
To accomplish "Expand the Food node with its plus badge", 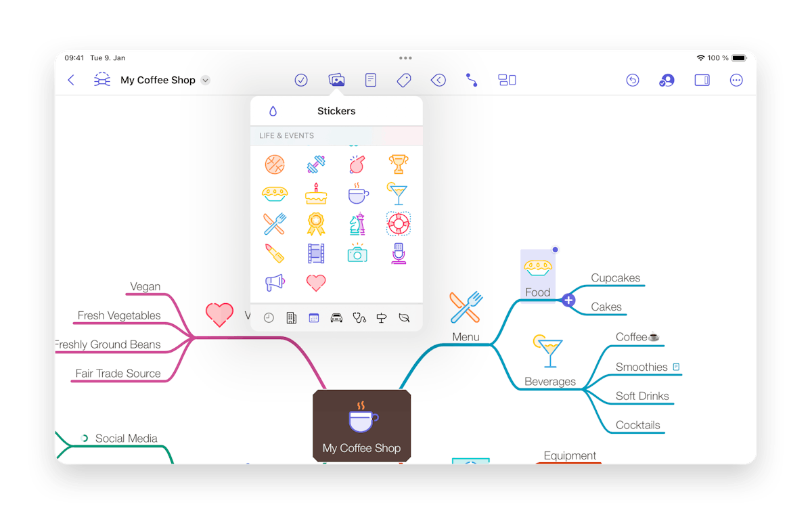I will coord(568,300).
